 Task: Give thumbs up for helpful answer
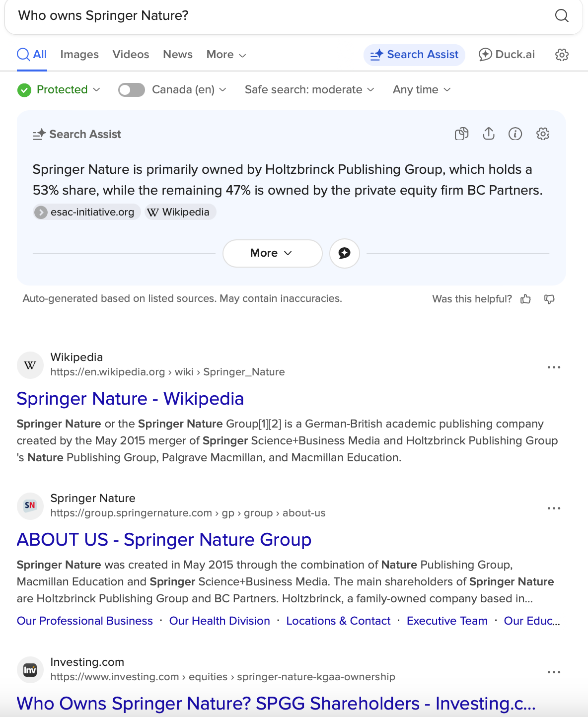click(x=525, y=299)
